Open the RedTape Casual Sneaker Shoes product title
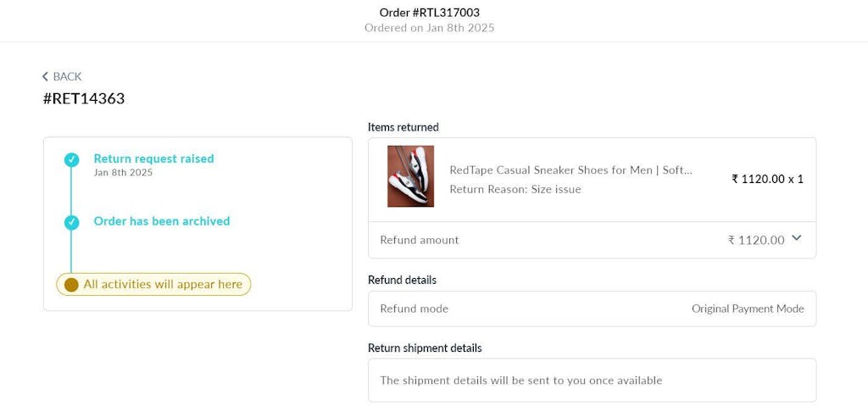 [x=570, y=170]
